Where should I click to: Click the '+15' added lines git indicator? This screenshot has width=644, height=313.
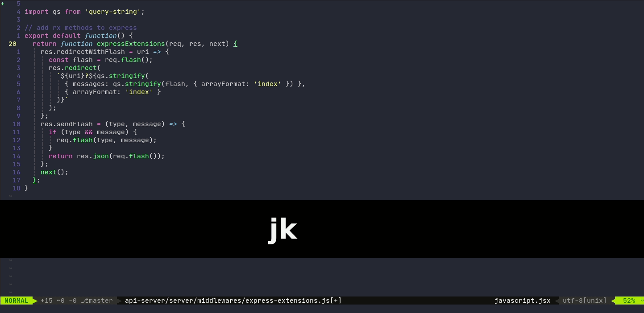pyautogui.click(x=46, y=301)
